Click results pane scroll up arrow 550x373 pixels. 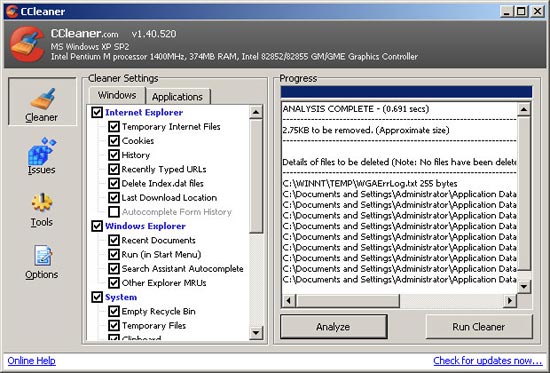click(x=524, y=109)
